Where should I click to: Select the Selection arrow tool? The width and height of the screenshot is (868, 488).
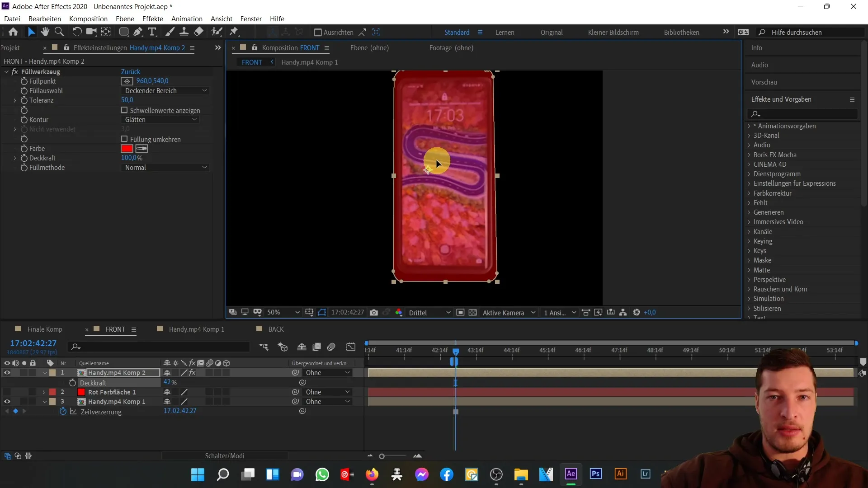point(31,32)
